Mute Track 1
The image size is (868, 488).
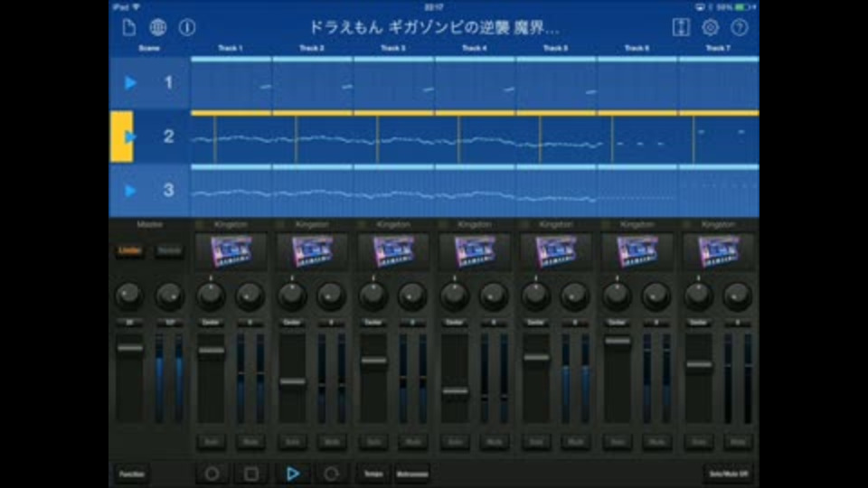250,442
